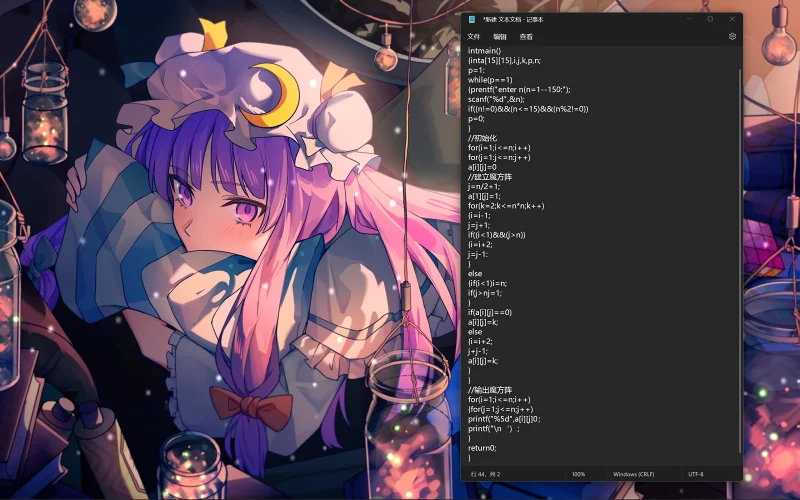Click the line j=n/2+1;

point(484,186)
